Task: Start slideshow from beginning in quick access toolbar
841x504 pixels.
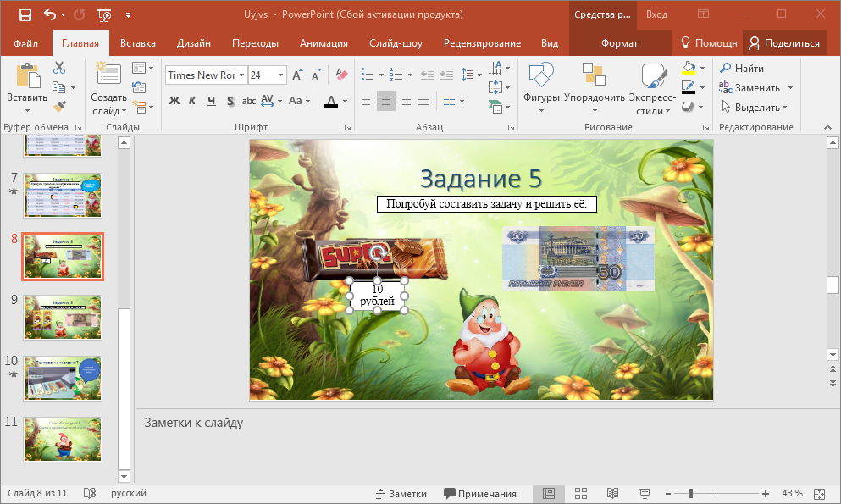Action: 104,15
